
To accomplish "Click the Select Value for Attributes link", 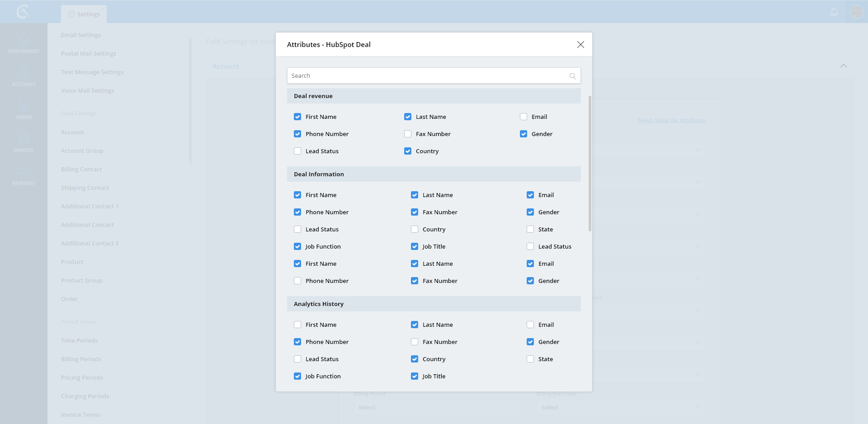I will coord(671,120).
